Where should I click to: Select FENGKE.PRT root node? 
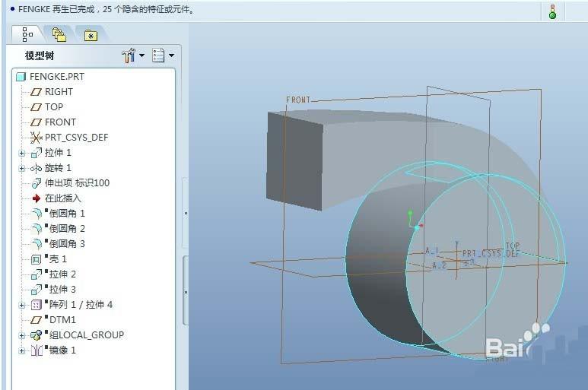(57, 77)
